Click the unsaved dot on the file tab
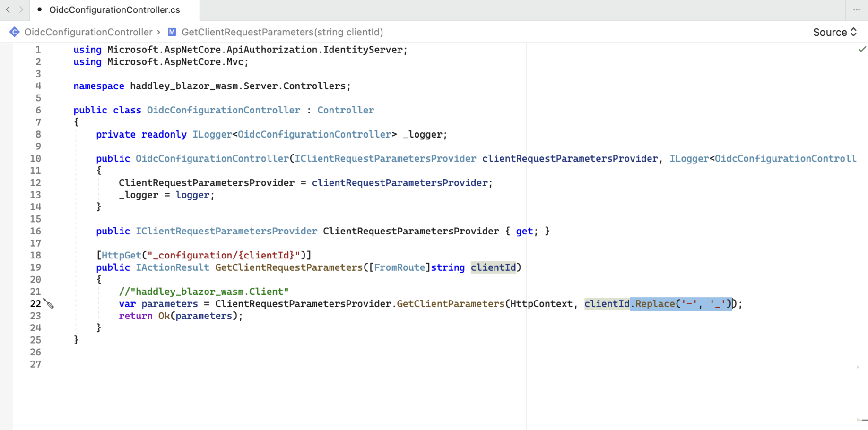The image size is (868, 430). (x=40, y=9)
